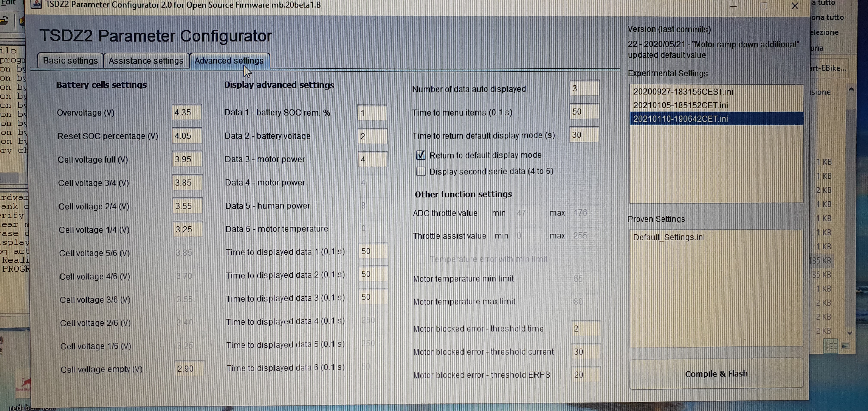Click scroll down arrow in Explorer window
Screen dimensions: 868x411
[850, 332]
